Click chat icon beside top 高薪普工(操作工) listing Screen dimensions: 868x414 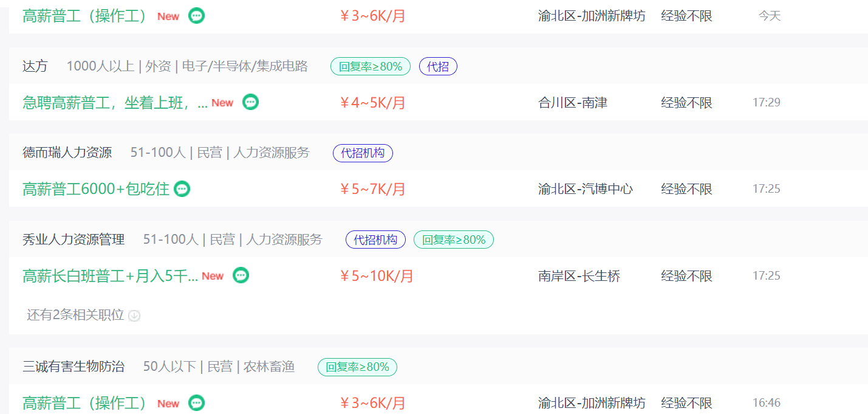pos(196,16)
